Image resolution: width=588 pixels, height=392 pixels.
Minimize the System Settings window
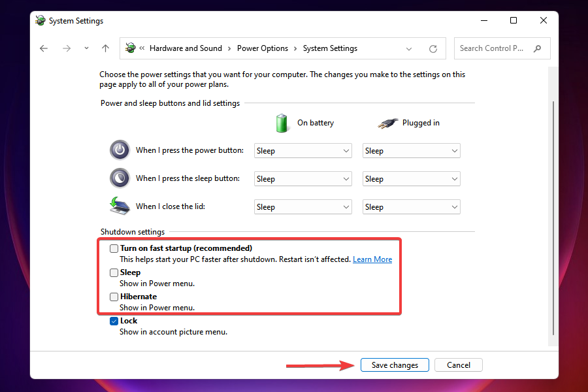484,21
